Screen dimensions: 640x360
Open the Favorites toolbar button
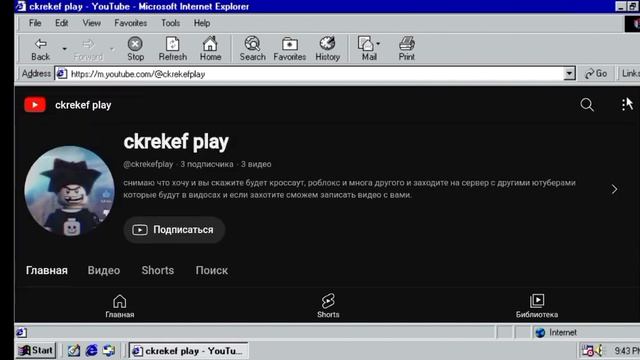click(289, 49)
